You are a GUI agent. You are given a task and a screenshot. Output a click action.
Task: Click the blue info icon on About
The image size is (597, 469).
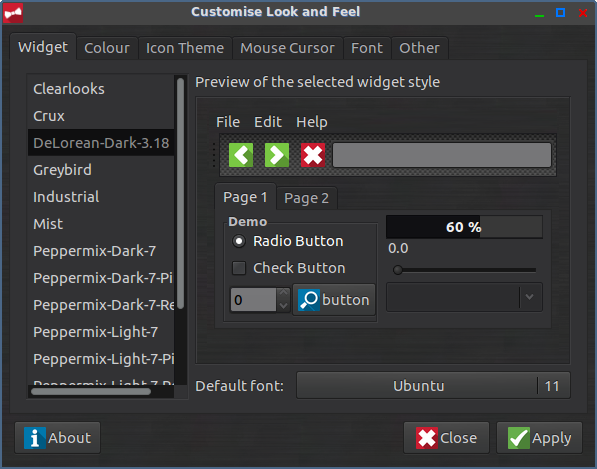pos(35,438)
